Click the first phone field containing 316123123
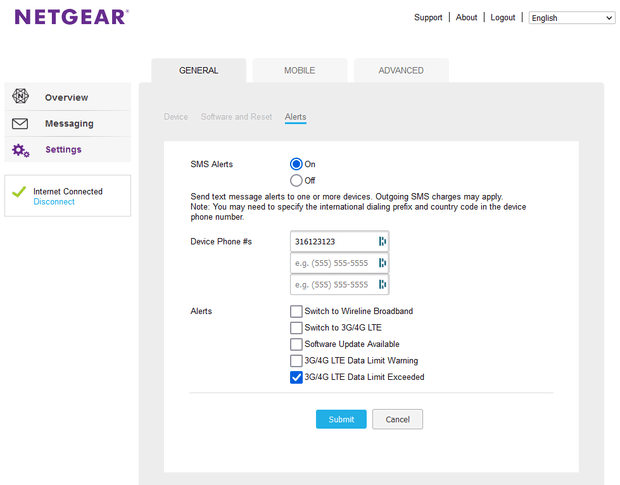The image size is (620, 485). coord(340,242)
